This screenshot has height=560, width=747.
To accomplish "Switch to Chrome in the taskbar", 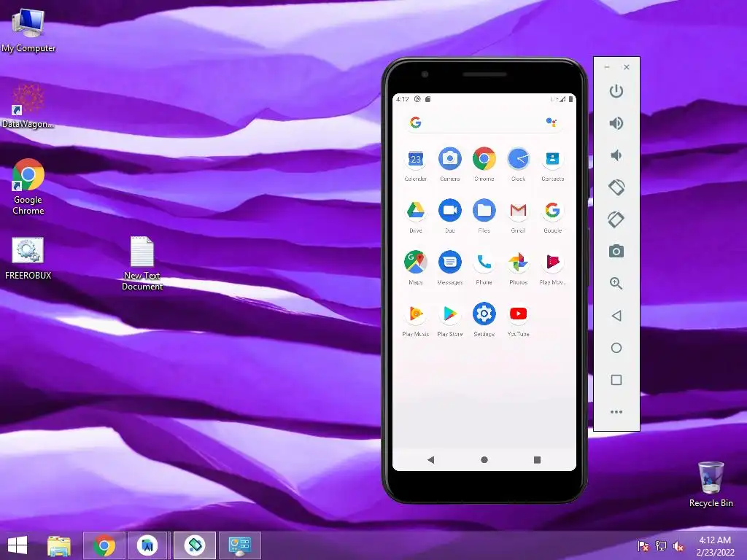I will coord(104,545).
